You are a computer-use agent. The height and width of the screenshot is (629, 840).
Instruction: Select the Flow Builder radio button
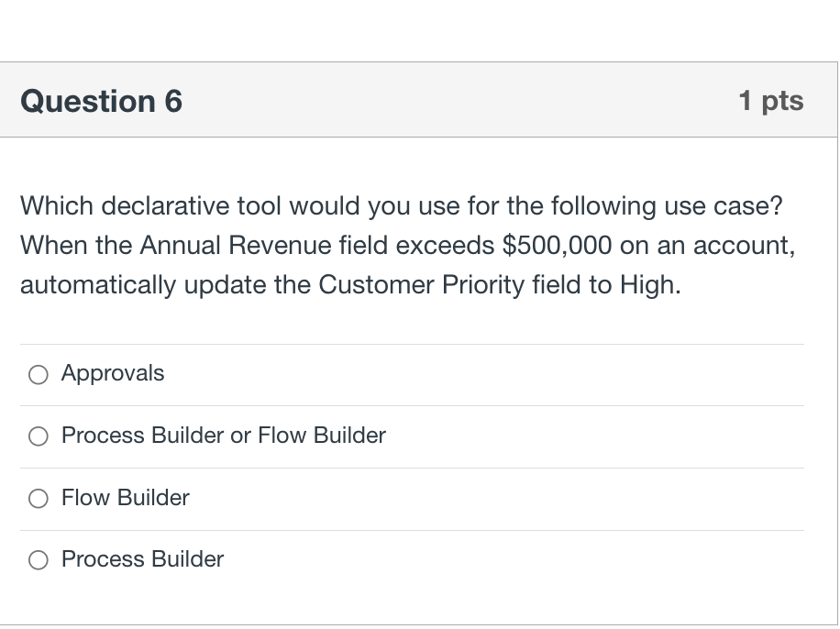(x=39, y=499)
